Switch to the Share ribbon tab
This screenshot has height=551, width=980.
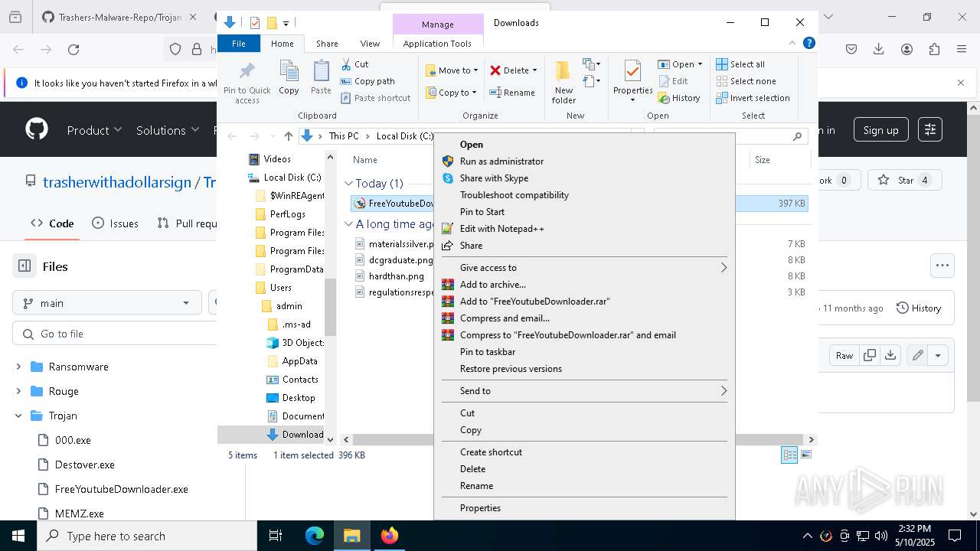(327, 44)
